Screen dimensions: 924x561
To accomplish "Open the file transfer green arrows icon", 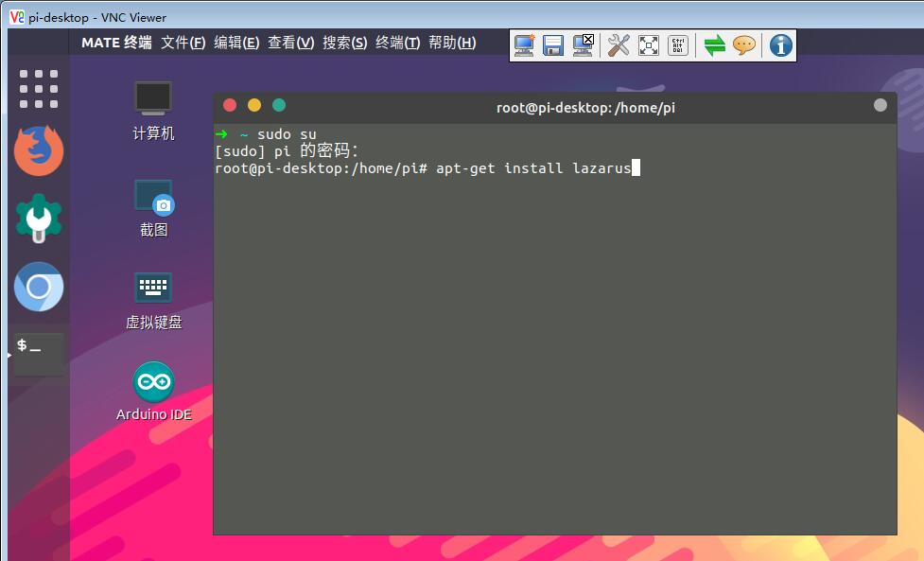I will (715, 45).
